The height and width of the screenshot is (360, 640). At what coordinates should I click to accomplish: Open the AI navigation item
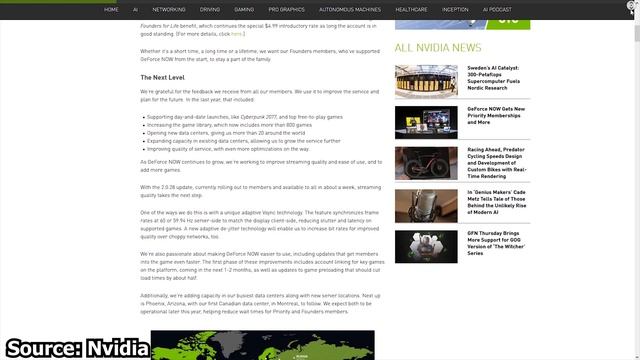pyautogui.click(x=136, y=9)
